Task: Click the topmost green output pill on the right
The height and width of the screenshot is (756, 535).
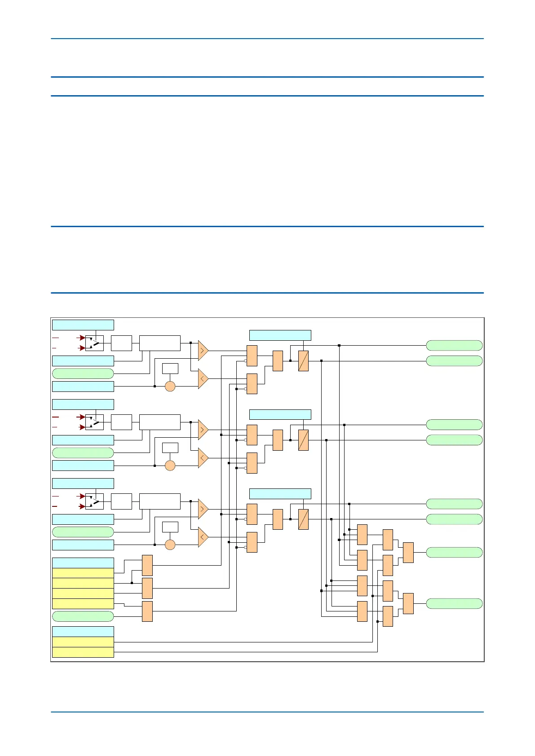Action: [x=454, y=345]
